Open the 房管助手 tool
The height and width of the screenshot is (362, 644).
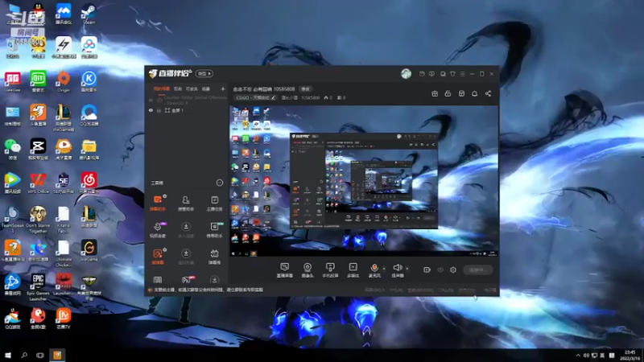[x=186, y=204]
